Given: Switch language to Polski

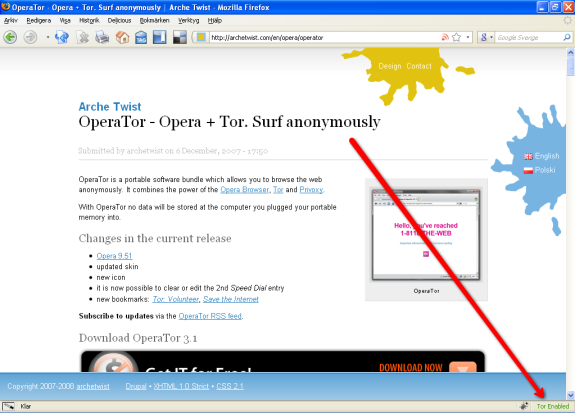Looking at the screenshot, I should pyautogui.click(x=545, y=170).
